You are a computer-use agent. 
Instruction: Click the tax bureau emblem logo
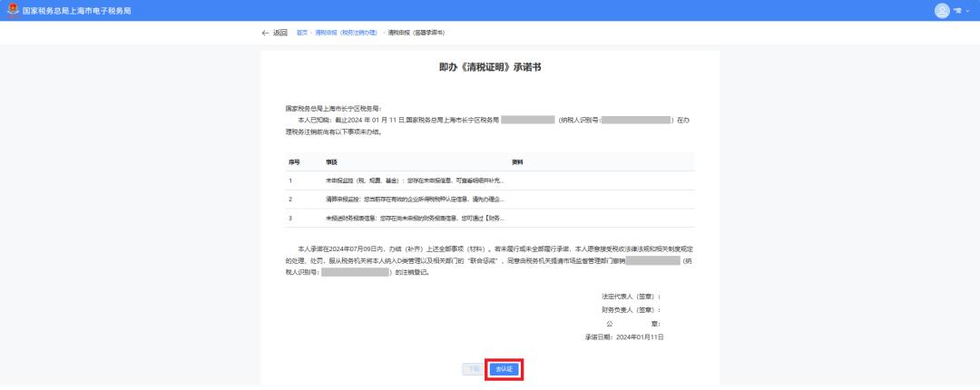point(13,10)
